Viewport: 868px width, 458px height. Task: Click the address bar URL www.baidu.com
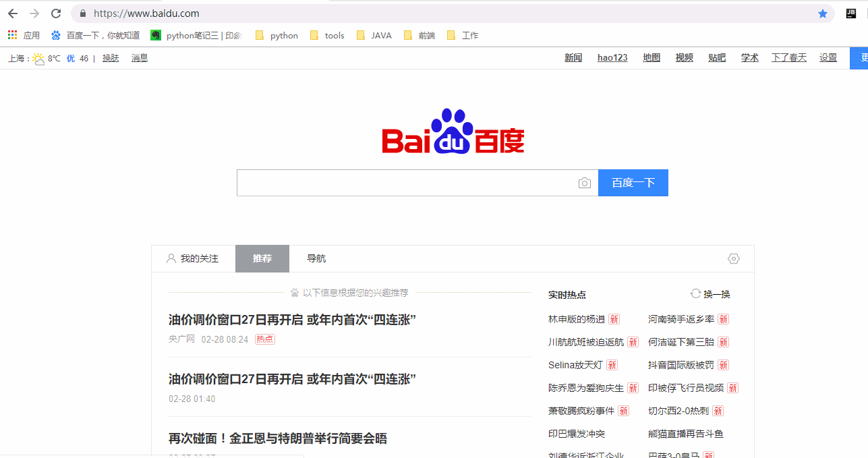pos(146,13)
